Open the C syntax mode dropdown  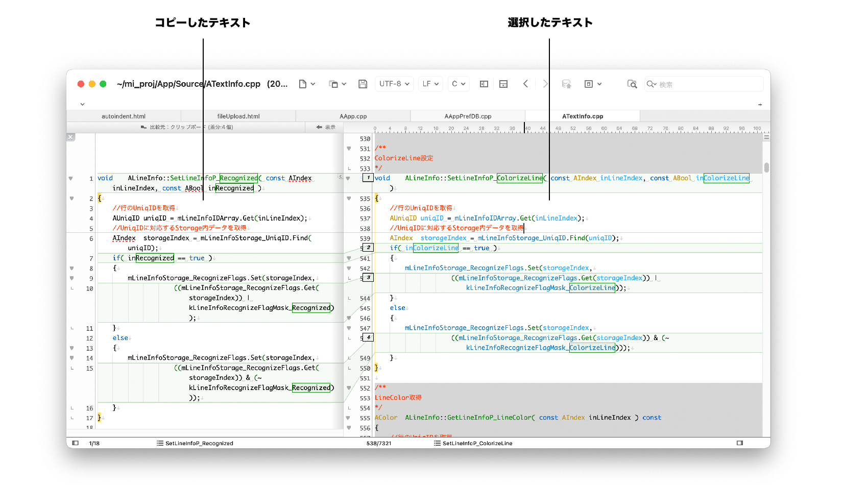pos(459,84)
